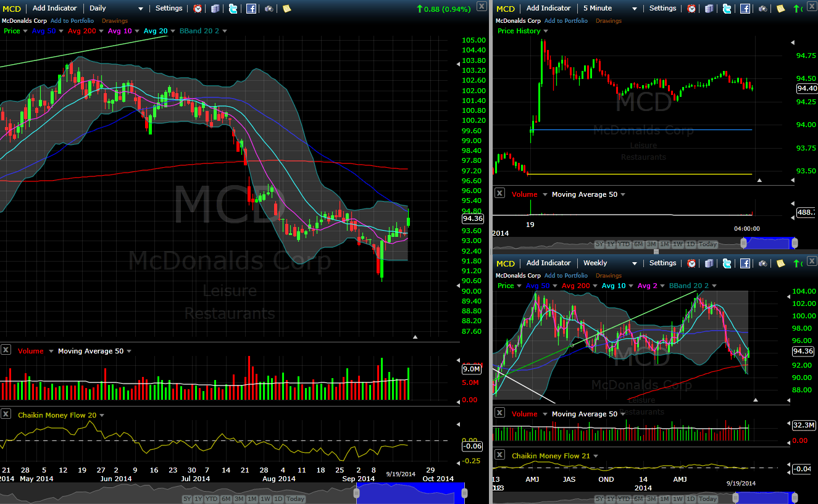
Task: Click Add to Portfolio on the 5 Minute chart
Action: click(x=566, y=21)
